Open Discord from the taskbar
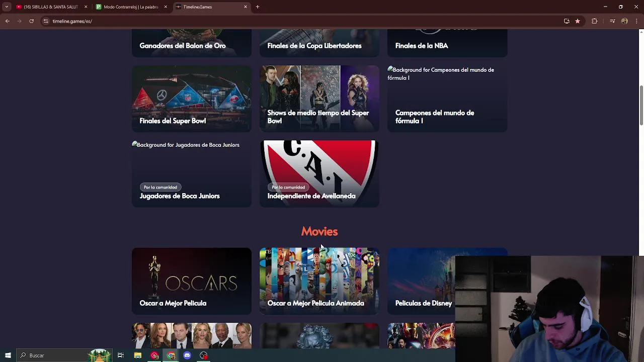Viewport: 644px width, 362px height. [x=187, y=355]
